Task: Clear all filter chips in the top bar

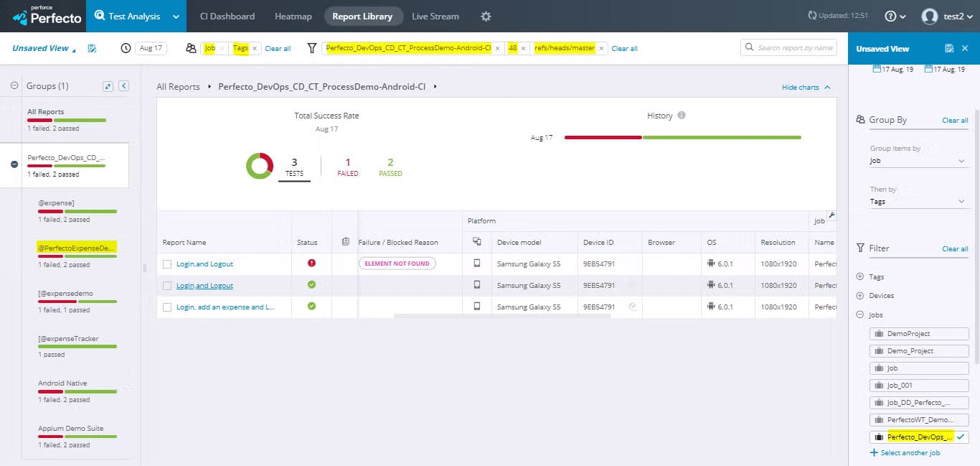Action: point(624,48)
